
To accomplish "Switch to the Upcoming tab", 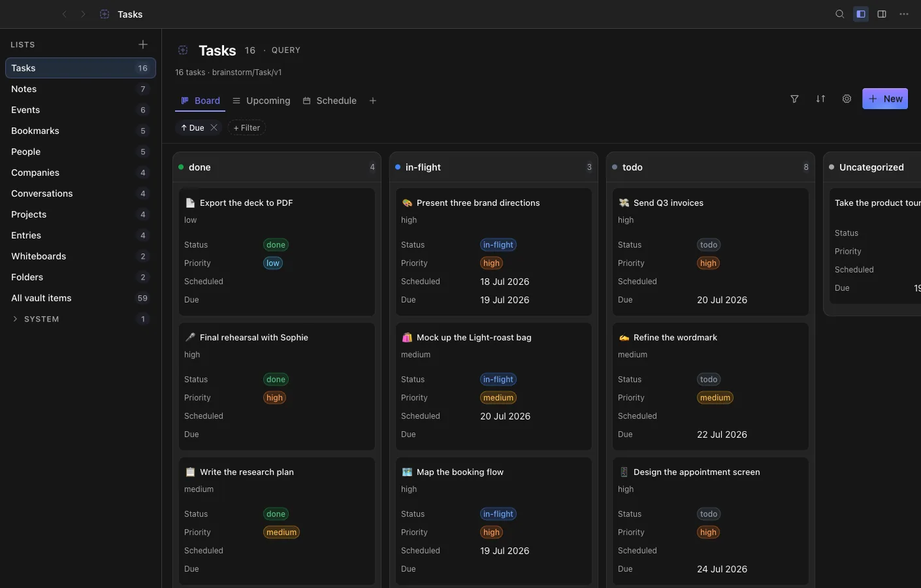I will 261,101.
